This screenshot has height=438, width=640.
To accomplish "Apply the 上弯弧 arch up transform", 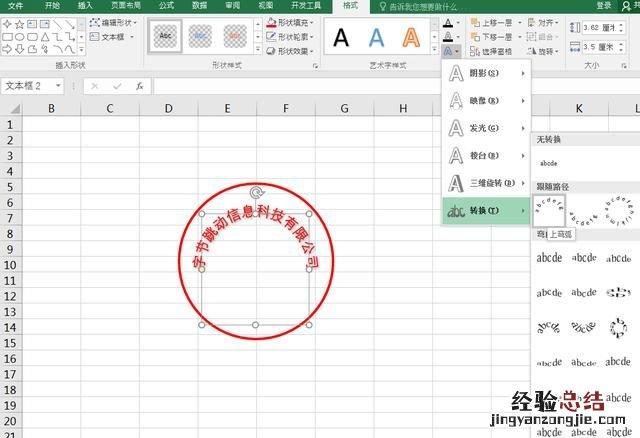I will coord(549,211).
